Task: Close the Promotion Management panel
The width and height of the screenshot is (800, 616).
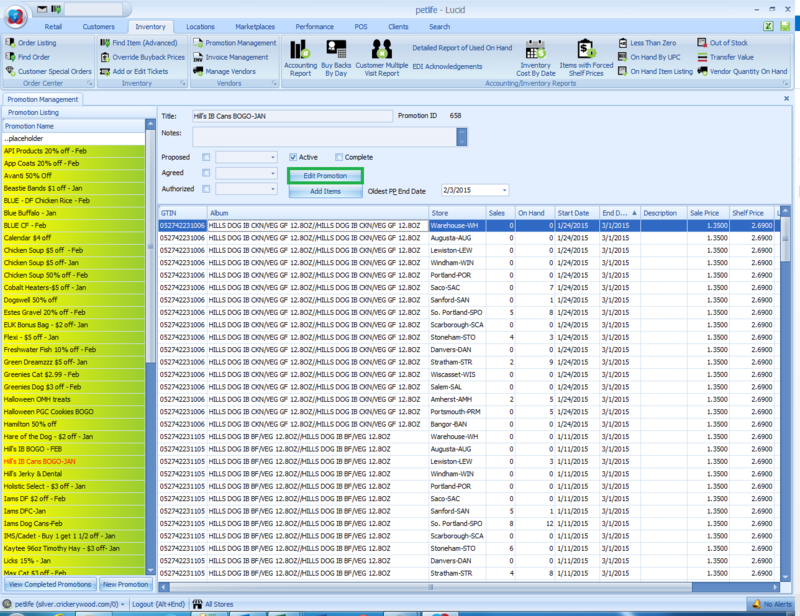Action: (x=786, y=98)
